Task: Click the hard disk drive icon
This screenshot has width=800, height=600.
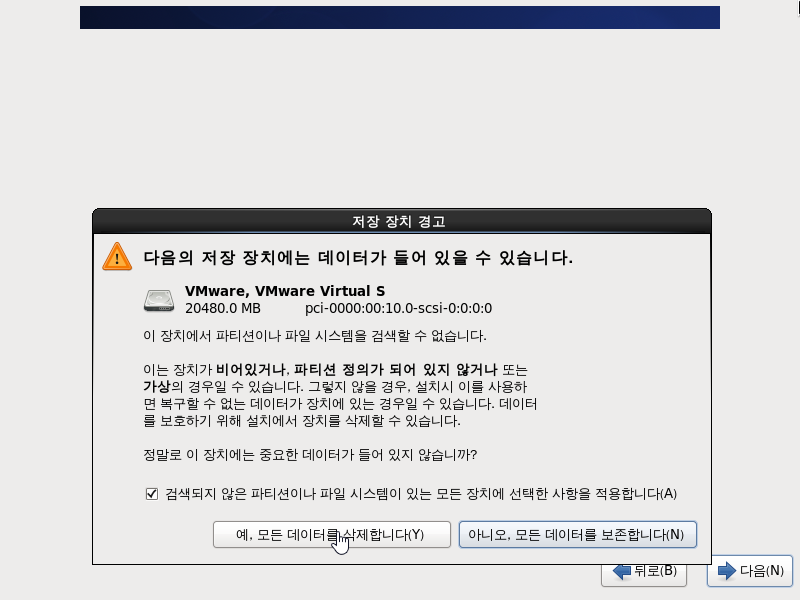Action: pos(159,299)
